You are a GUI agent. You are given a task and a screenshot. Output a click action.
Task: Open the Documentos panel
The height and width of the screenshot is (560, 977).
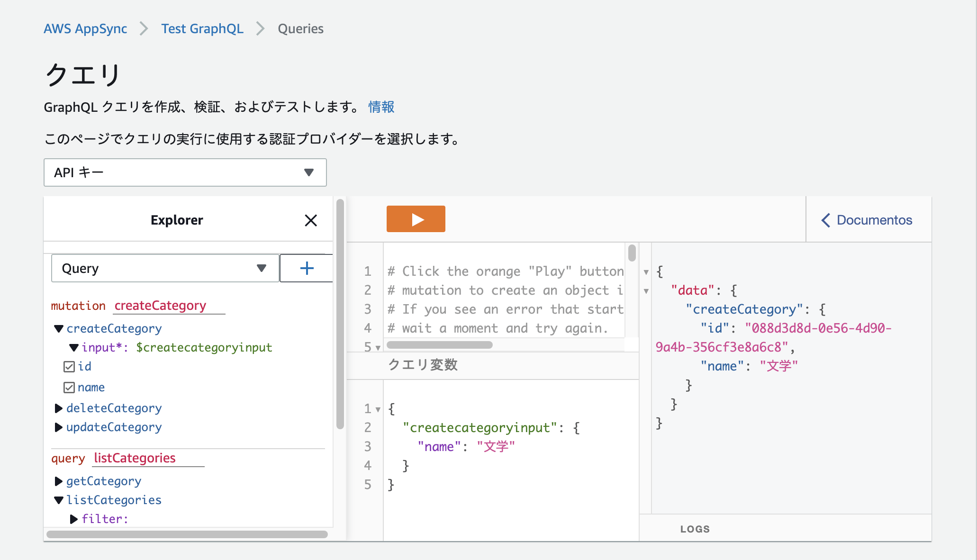[x=867, y=220]
